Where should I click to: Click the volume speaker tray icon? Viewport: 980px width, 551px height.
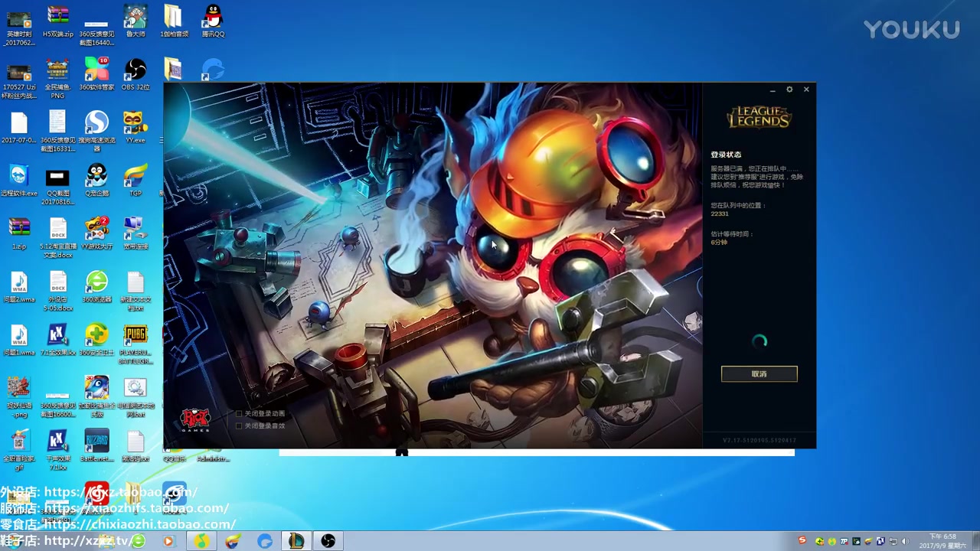[904, 541]
